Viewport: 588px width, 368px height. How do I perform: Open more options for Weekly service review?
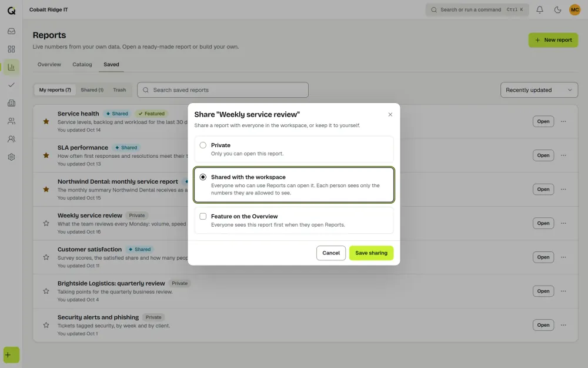(x=563, y=223)
